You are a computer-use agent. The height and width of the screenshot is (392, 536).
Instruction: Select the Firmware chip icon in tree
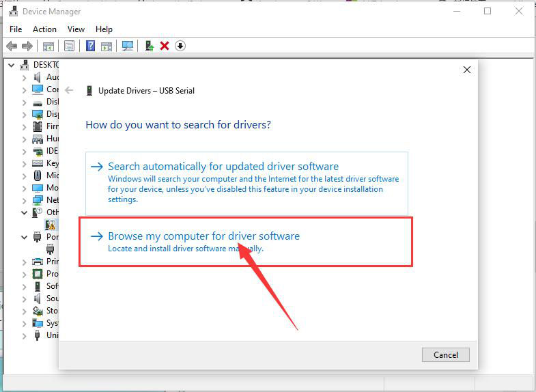coord(38,126)
